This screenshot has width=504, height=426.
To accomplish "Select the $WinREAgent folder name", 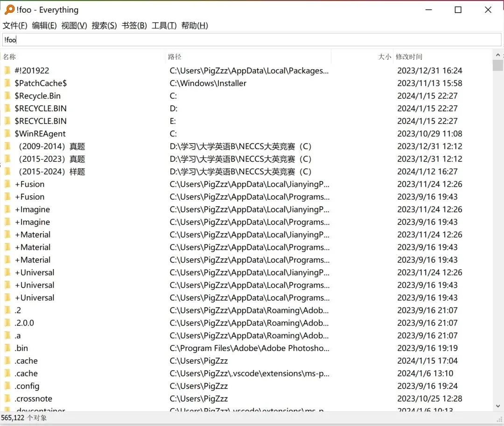I will (x=40, y=134).
